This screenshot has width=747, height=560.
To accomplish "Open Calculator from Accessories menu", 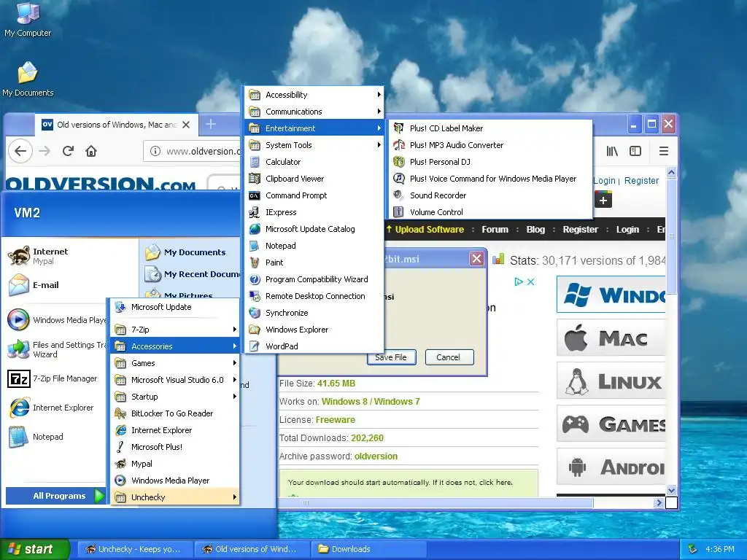I will [x=314, y=162].
